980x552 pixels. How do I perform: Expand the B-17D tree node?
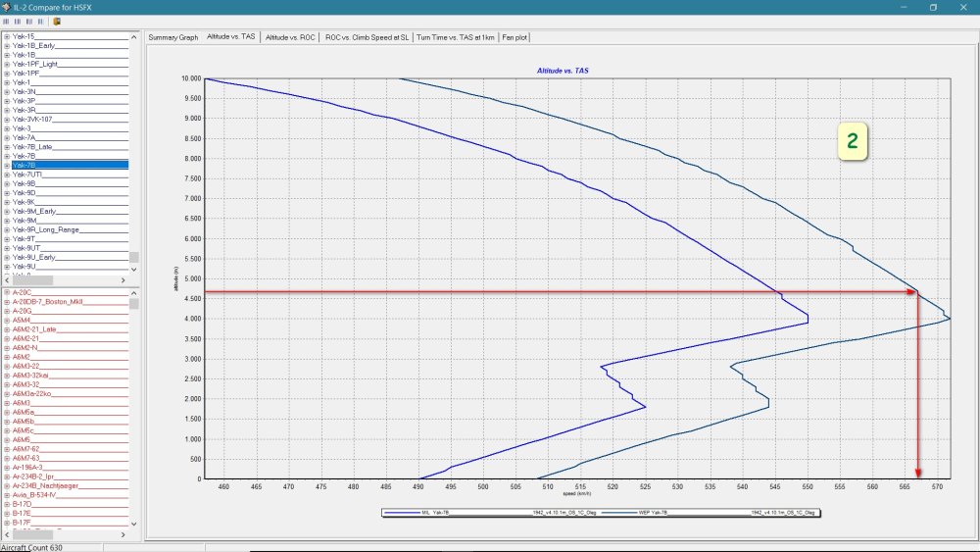[7, 504]
